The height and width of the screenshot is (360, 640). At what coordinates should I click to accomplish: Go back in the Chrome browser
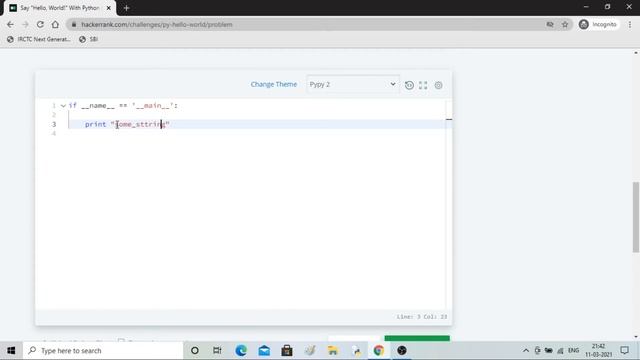(x=10, y=24)
